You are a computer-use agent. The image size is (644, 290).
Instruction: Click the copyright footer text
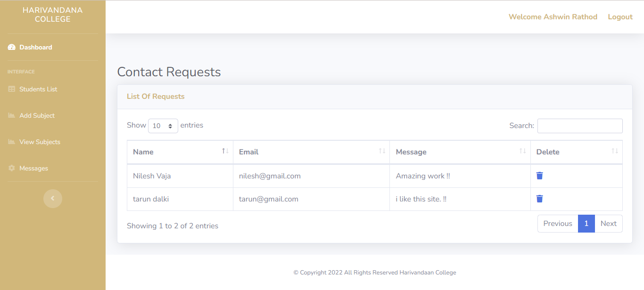375,273
